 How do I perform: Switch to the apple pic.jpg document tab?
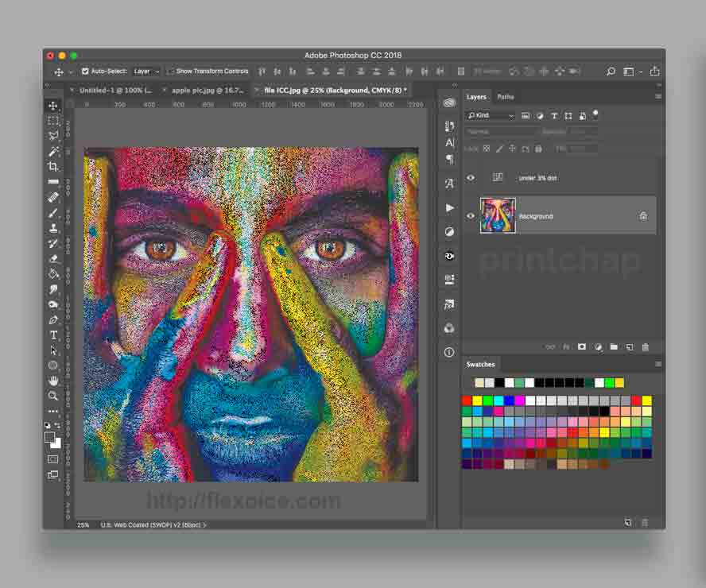[207, 91]
